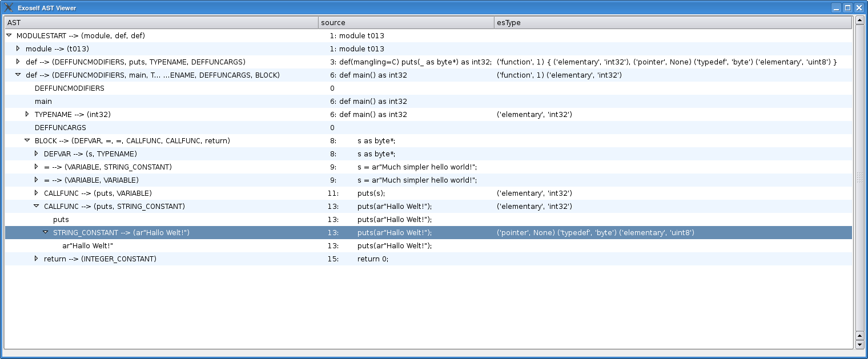Expand the TYPENAME --> (int32) node

tap(27, 114)
